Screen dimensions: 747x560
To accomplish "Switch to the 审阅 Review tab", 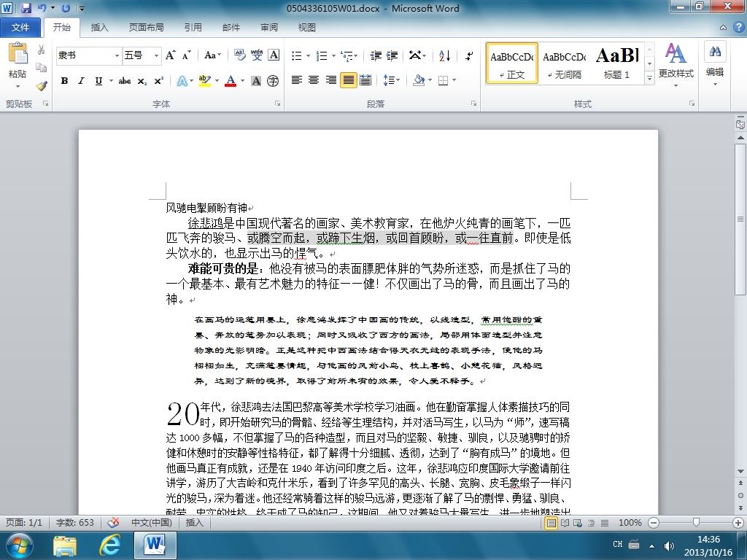I will pos(269,28).
